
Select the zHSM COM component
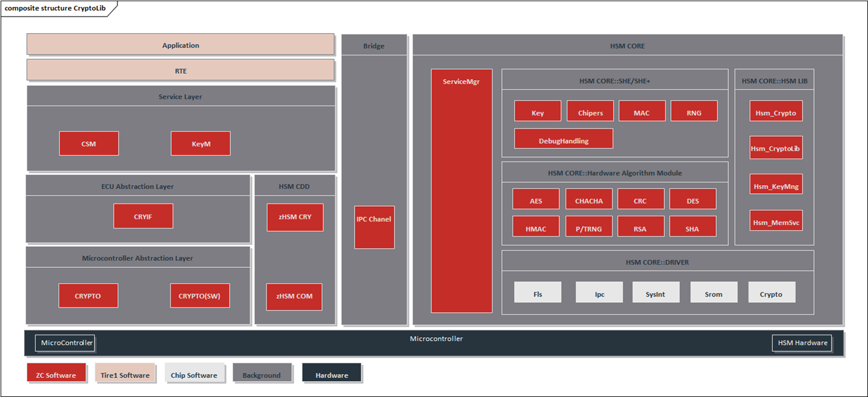pyautogui.click(x=294, y=296)
